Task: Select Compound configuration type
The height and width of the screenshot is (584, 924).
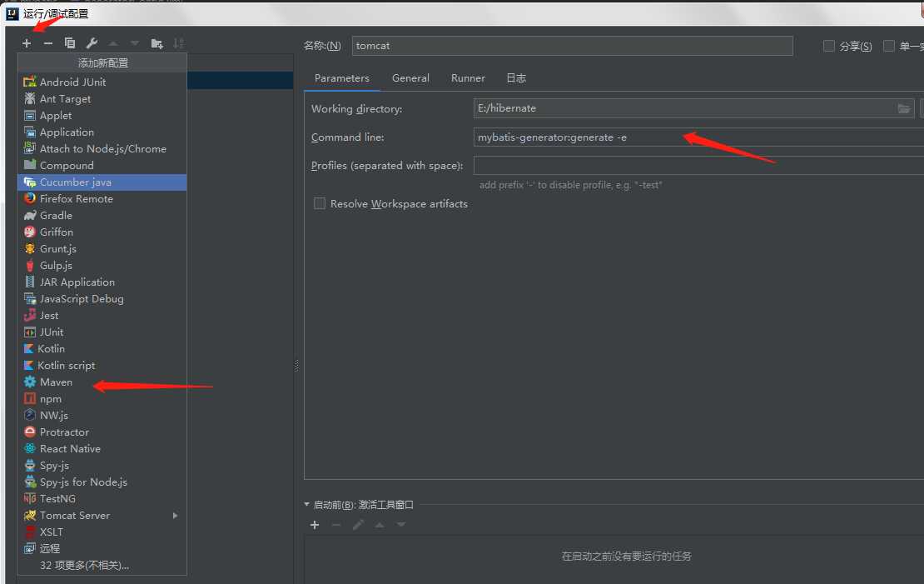Action: tap(102, 165)
